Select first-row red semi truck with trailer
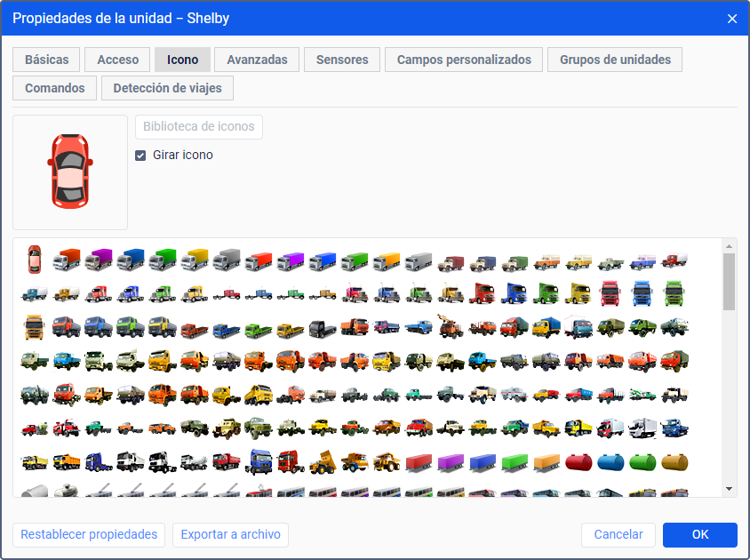 point(259,261)
